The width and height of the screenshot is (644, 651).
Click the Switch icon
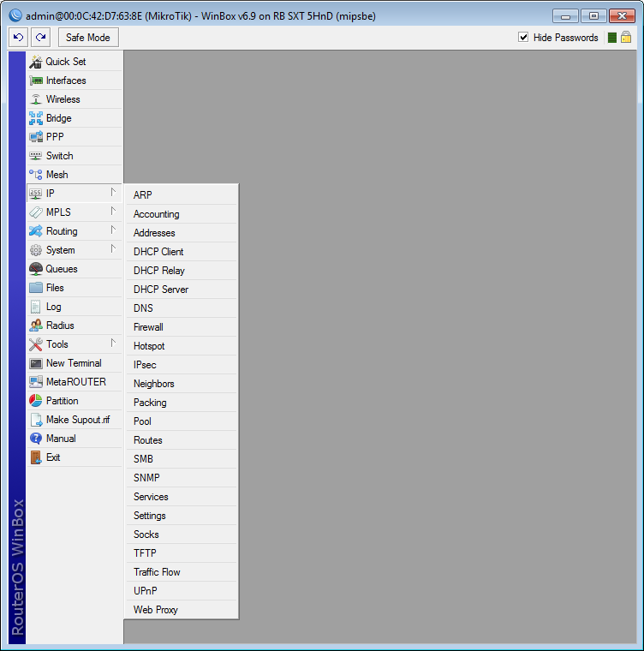pyautogui.click(x=36, y=156)
